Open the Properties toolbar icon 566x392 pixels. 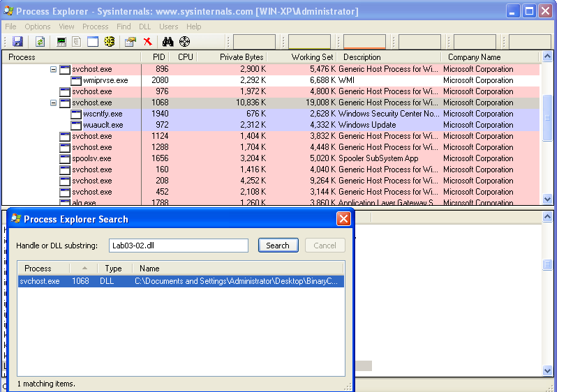pyautogui.click(x=130, y=42)
